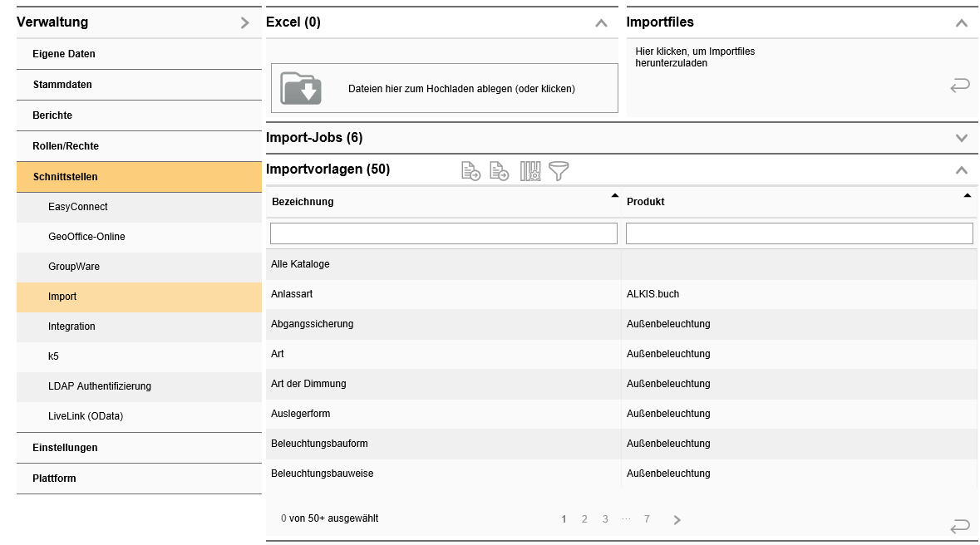Image resolution: width=980 pixels, height=545 pixels.
Task: Click return arrow icon in Importfiles panel
Action: (x=959, y=85)
